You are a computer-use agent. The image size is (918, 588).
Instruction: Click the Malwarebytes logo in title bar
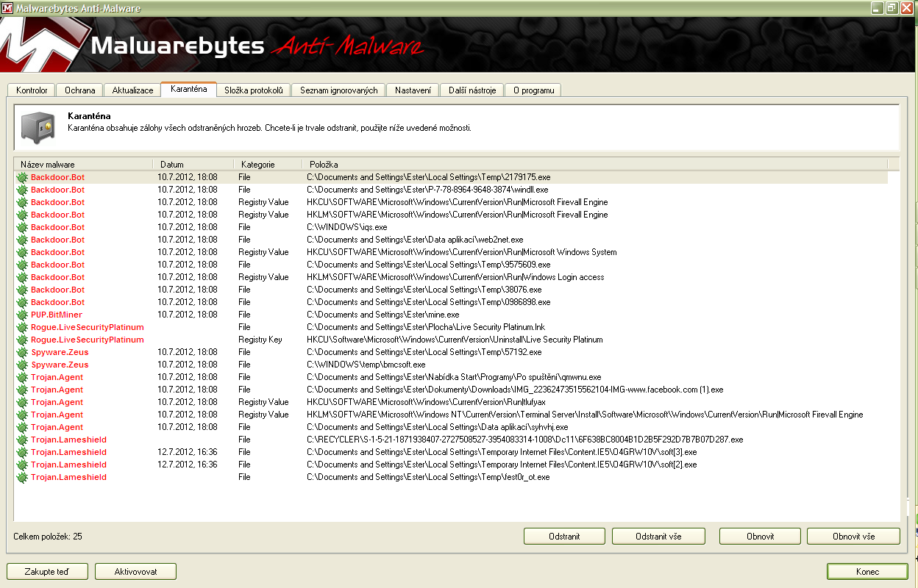[x=7, y=8]
